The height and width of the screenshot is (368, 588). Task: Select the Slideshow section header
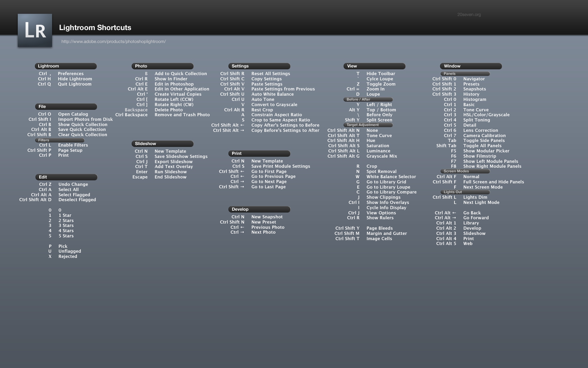pyautogui.click(x=162, y=144)
